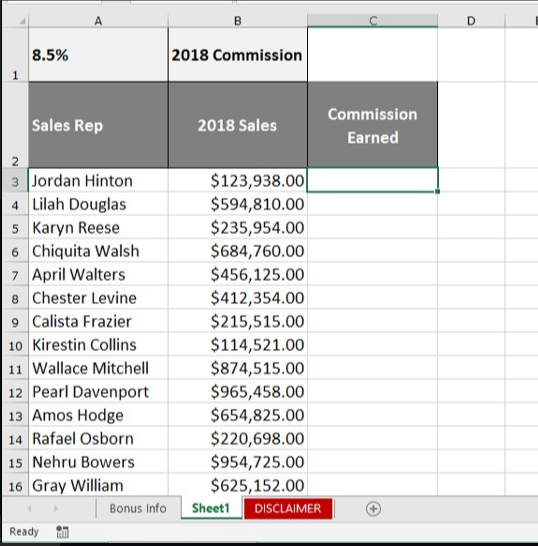The height and width of the screenshot is (546, 538).
Task: Select row 16 header for Gray William
Action: (x=15, y=486)
